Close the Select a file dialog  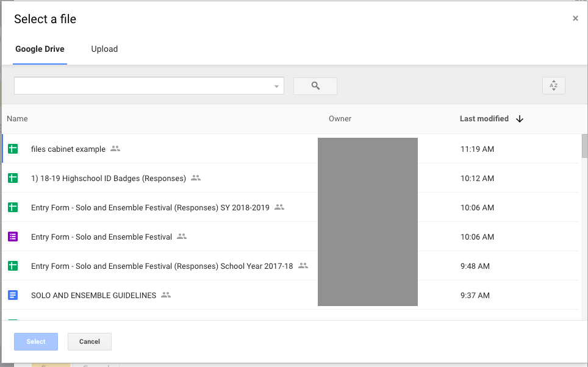click(575, 18)
